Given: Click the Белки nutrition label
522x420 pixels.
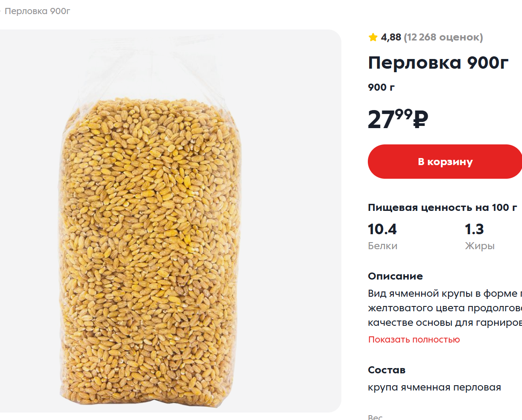Looking at the screenshot, I should click(x=382, y=246).
